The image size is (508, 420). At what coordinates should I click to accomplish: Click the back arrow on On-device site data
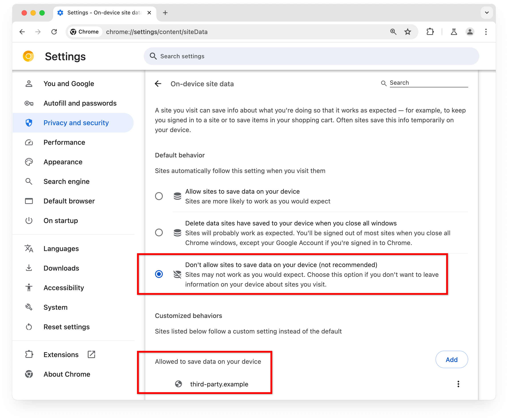(159, 84)
